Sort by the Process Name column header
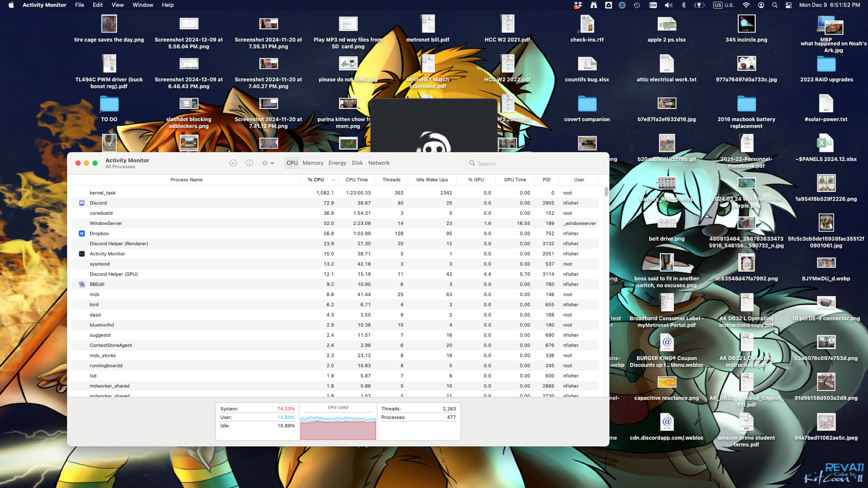The image size is (868, 488). [186, 180]
